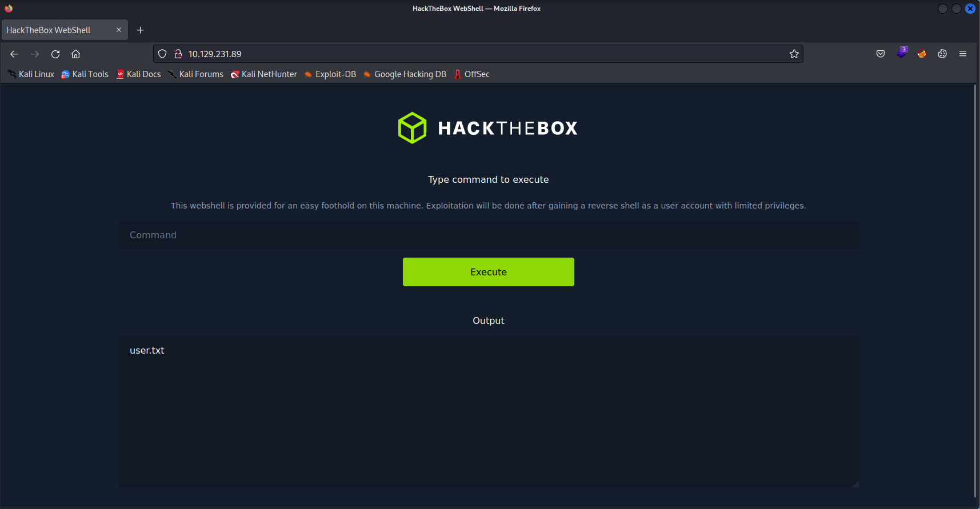The height and width of the screenshot is (509, 980).
Task: Click the 'Type command to execute' heading
Action: tap(489, 179)
